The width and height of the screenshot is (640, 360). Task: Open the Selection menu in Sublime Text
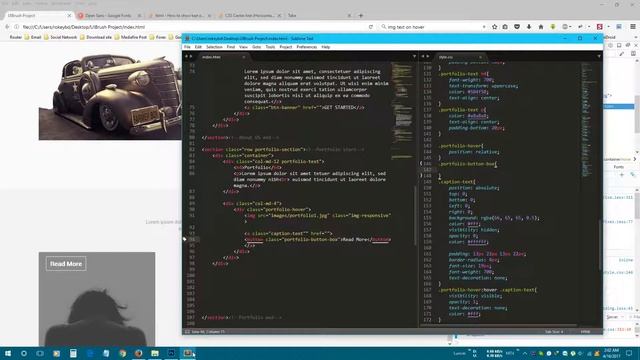pyautogui.click(x=214, y=47)
